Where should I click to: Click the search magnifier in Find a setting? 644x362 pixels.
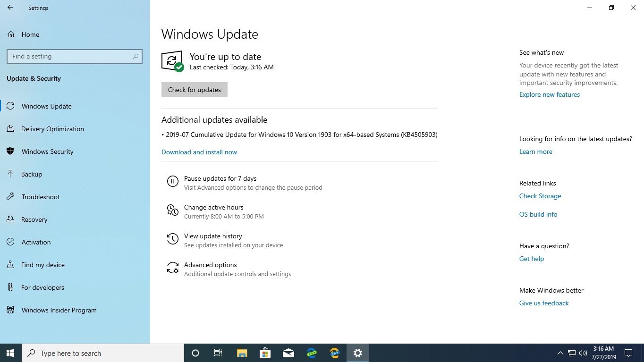point(136,56)
